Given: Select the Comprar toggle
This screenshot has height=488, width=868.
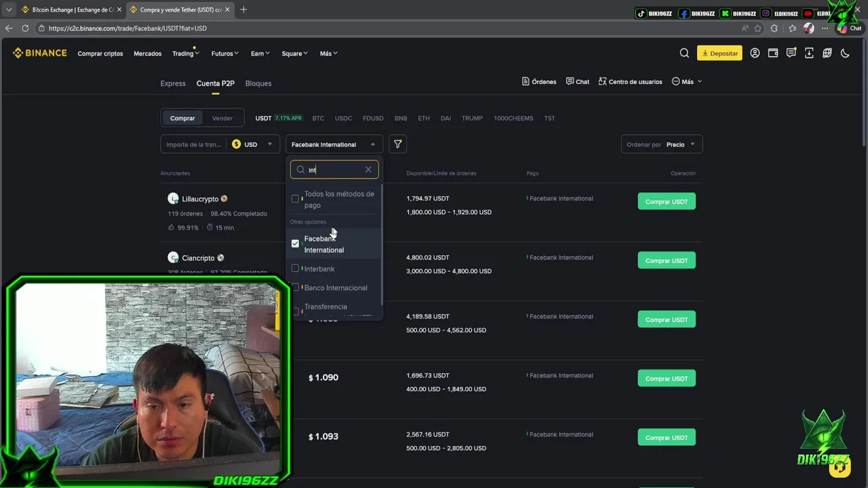Looking at the screenshot, I should click(182, 118).
